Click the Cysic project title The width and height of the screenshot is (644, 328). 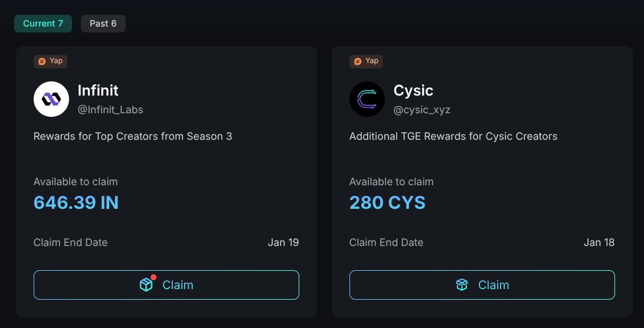click(x=413, y=90)
